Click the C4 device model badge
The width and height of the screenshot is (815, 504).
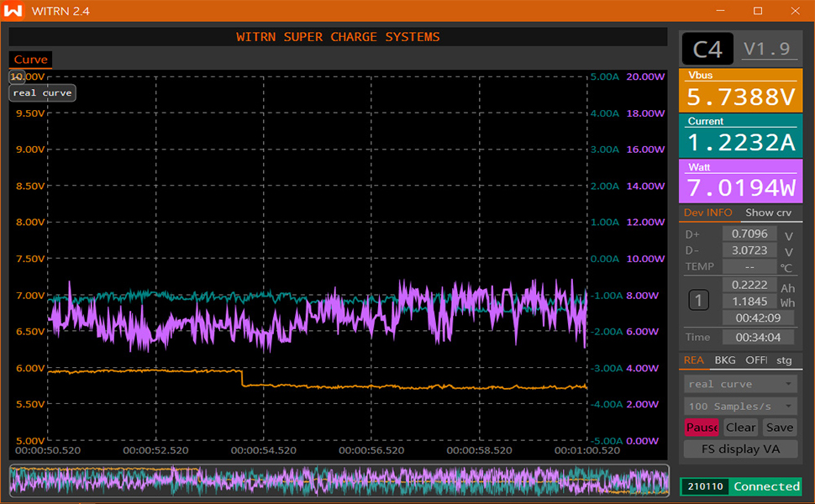pos(707,50)
